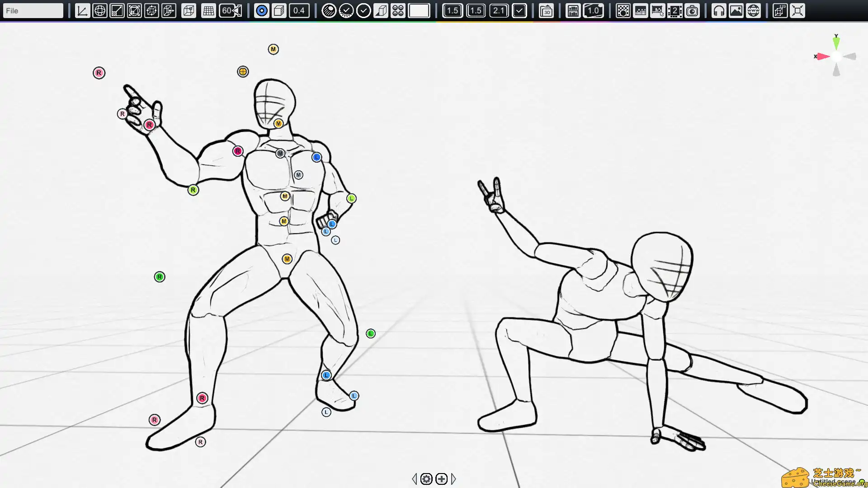Click the blue circle ring icon
Viewport: 868px width, 488px height.
click(x=261, y=11)
